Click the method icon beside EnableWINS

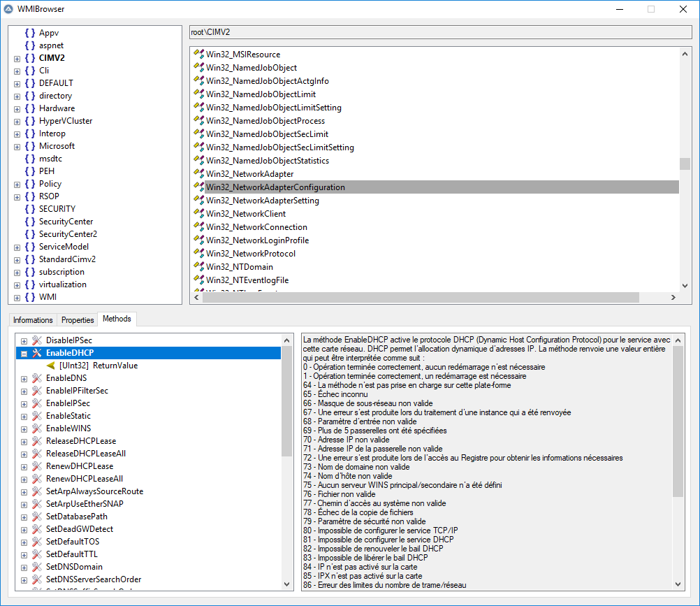pos(37,428)
